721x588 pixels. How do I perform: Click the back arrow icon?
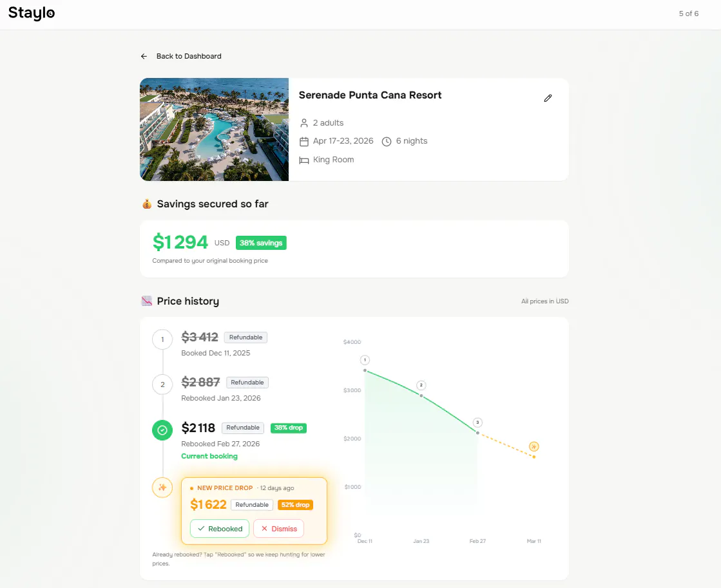pos(144,56)
